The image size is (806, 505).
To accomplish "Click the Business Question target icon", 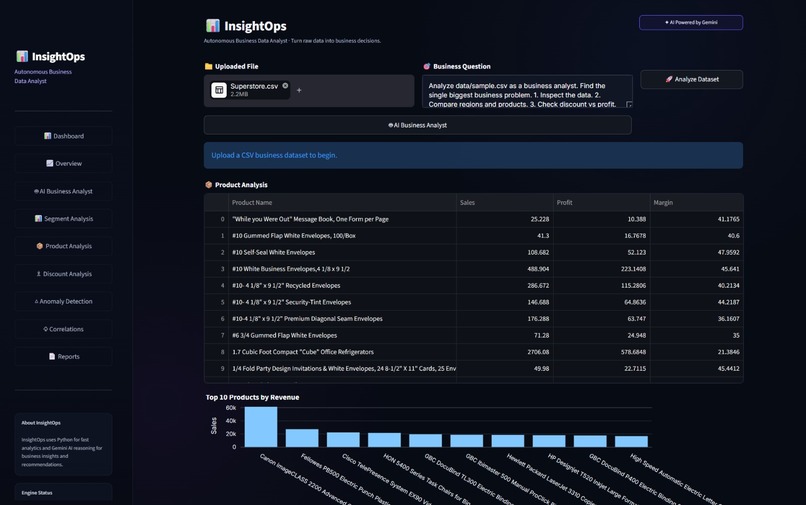I will point(427,66).
